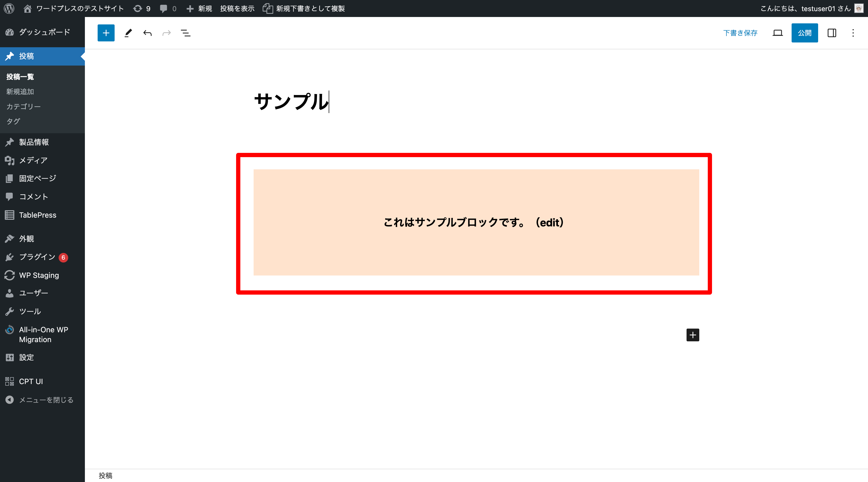
Task: Open 外観 appearance menu
Action: [x=42, y=239]
